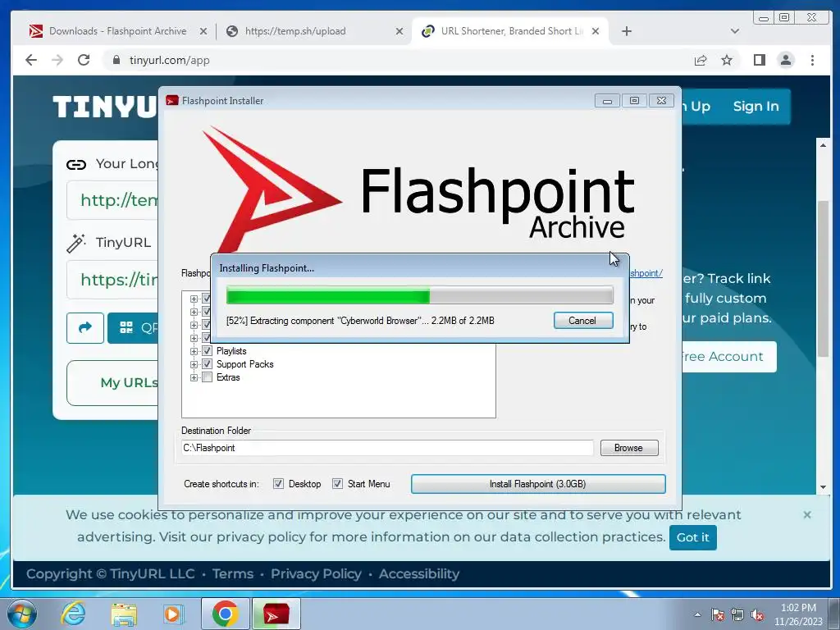Click the magic wand icon beside TinyURL
The height and width of the screenshot is (630, 840).
coord(76,243)
